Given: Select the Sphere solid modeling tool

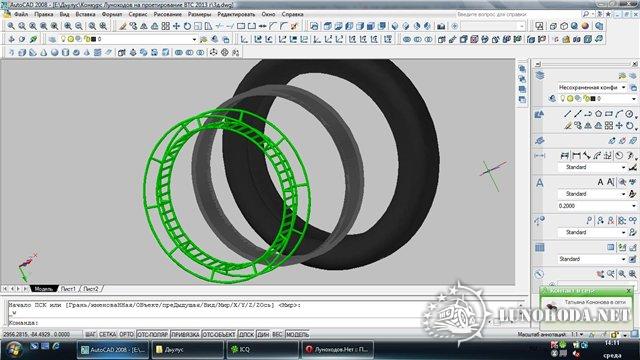Looking at the screenshot, I should (54, 53).
